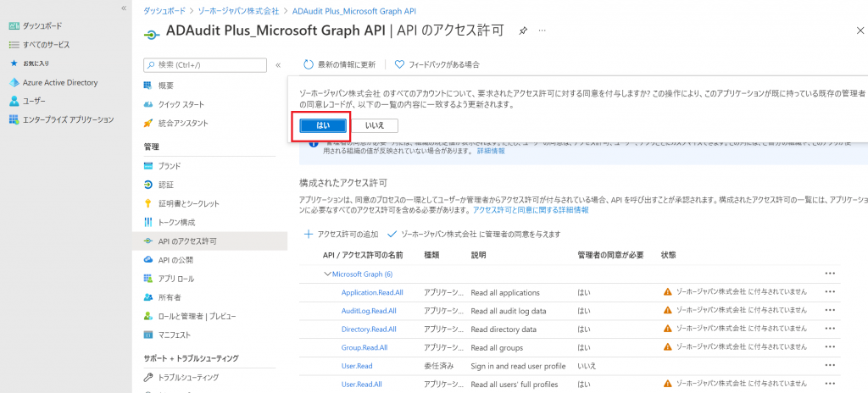The height and width of the screenshot is (393, 868).
Task: Open API のアクセス許可 in the side menu
Action: (186, 241)
